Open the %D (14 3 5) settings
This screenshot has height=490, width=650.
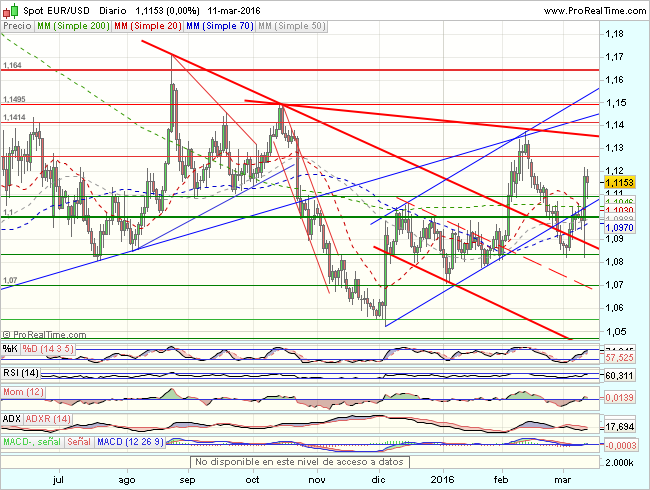[48, 349]
